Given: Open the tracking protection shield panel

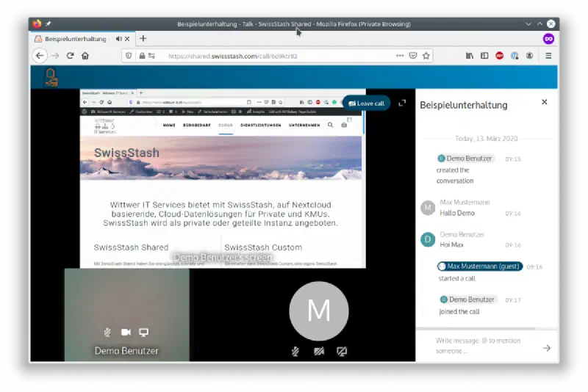Looking at the screenshot, I should pyautogui.click(x=129, y=56).
